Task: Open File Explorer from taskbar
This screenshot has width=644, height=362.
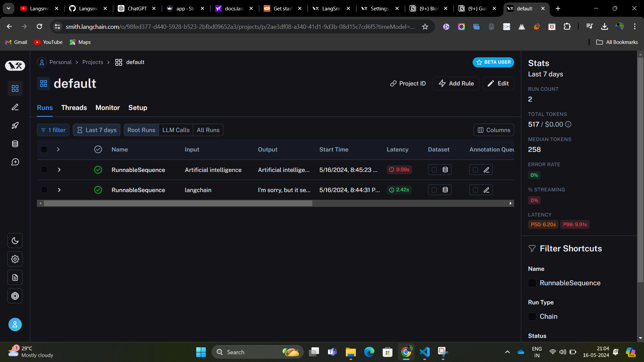Action: click(351, 352)
